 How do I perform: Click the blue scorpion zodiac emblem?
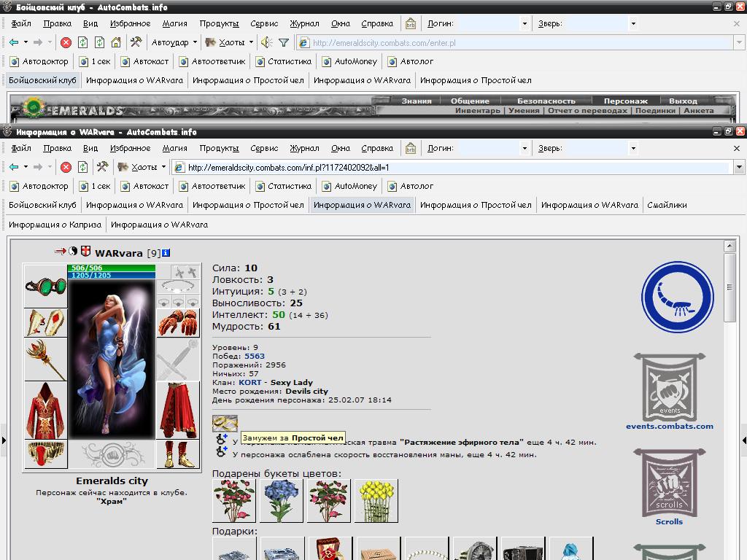coord(677,297)
